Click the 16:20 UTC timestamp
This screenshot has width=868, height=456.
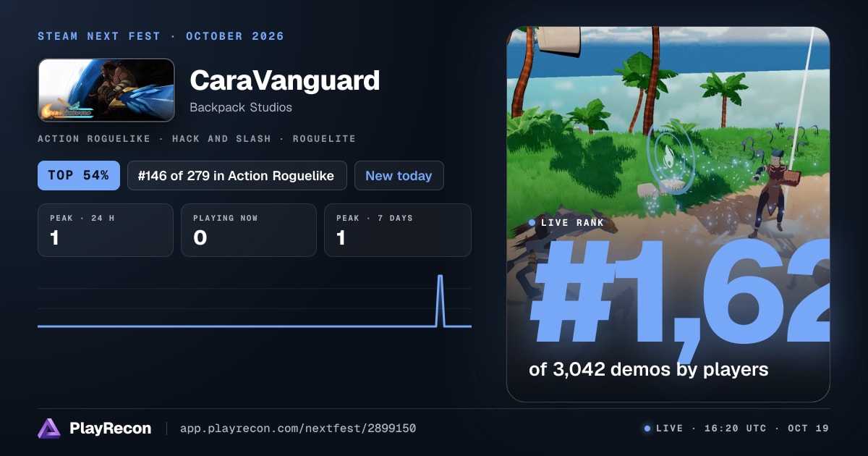pyautogui.click(x=736, y=428)
